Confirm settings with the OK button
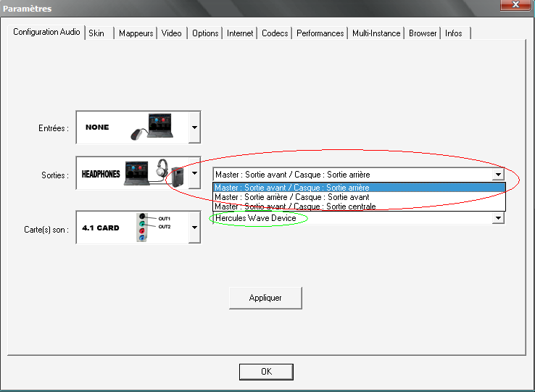This screenshot has width=535, height=392. tap(266, 371)
